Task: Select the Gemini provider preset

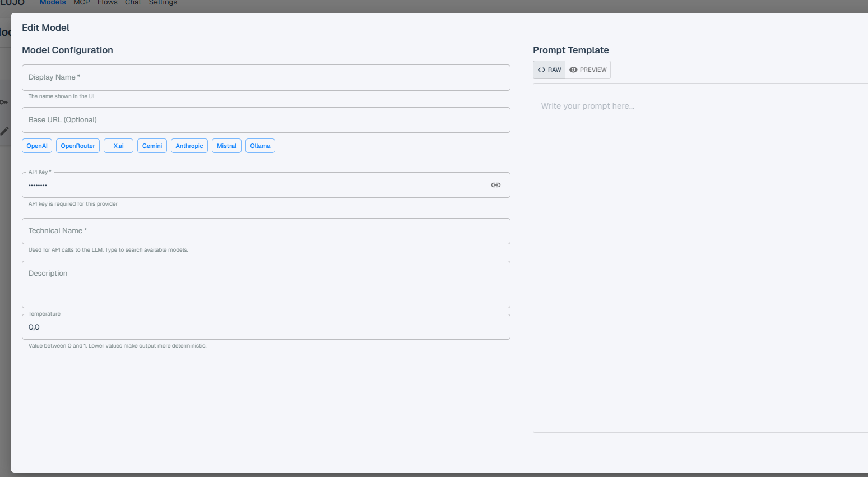Action: [152, 146]
